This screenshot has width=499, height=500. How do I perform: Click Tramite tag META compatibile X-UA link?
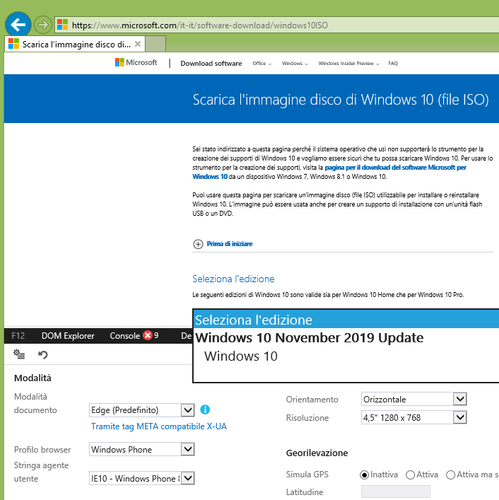click(159, 426)
